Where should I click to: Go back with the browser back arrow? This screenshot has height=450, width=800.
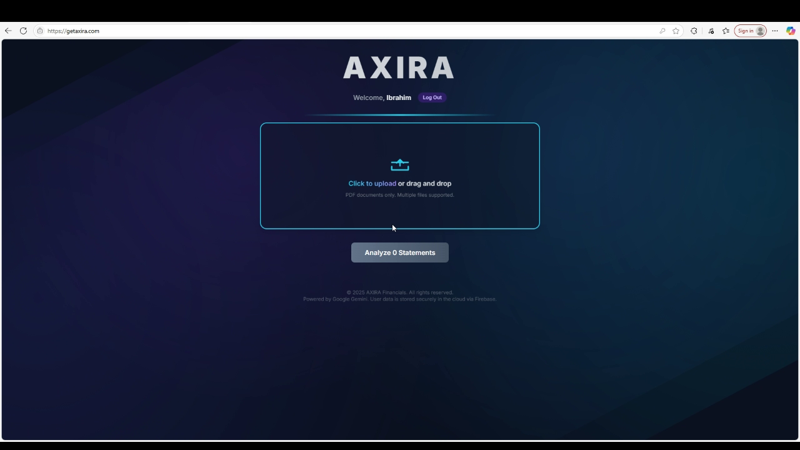[8, 31]
